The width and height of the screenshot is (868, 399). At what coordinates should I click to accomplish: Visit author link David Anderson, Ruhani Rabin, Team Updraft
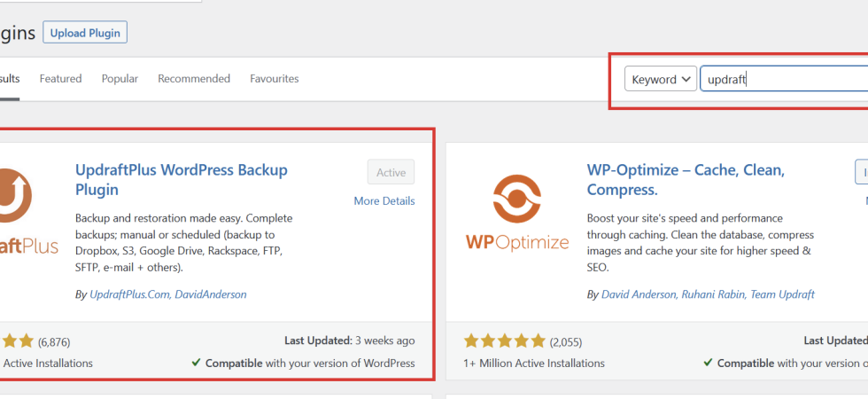[x=708, y=294]
